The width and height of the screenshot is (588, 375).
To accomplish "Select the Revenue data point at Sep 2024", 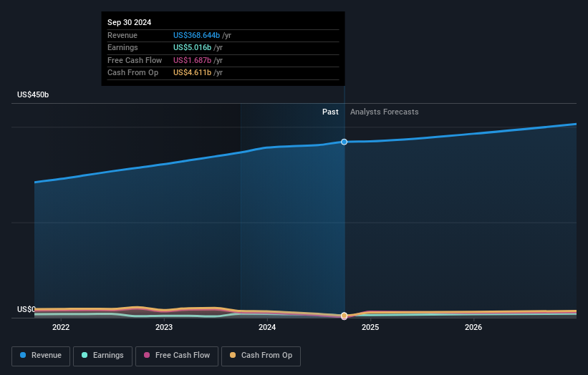I will [344, 142].
